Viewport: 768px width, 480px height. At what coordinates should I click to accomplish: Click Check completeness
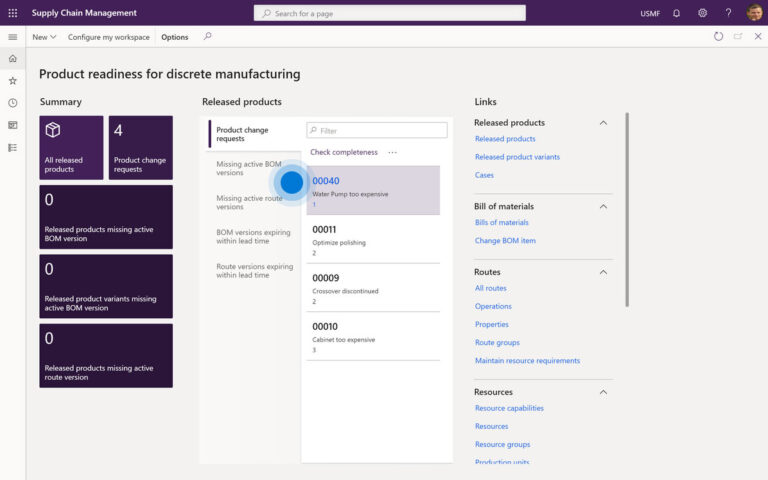tap(344, 152)
